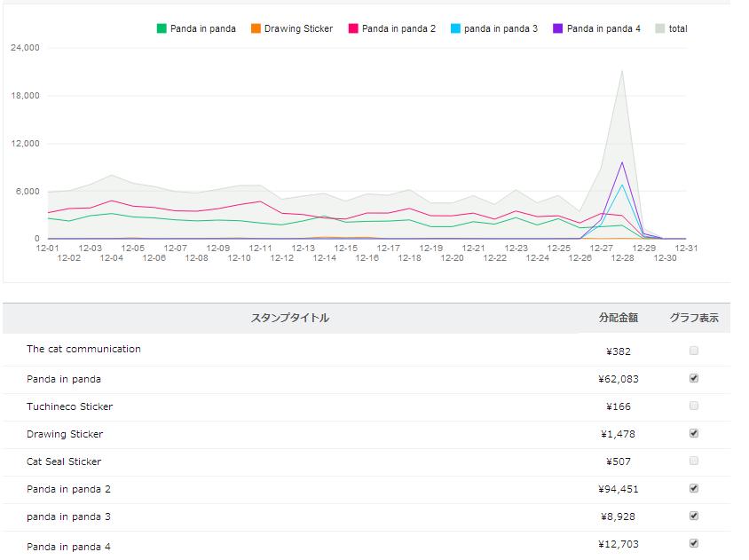Screen dimensions: 749x560
Task: Hide Panda in panda 4 from graph
Action: pos(694,543)
